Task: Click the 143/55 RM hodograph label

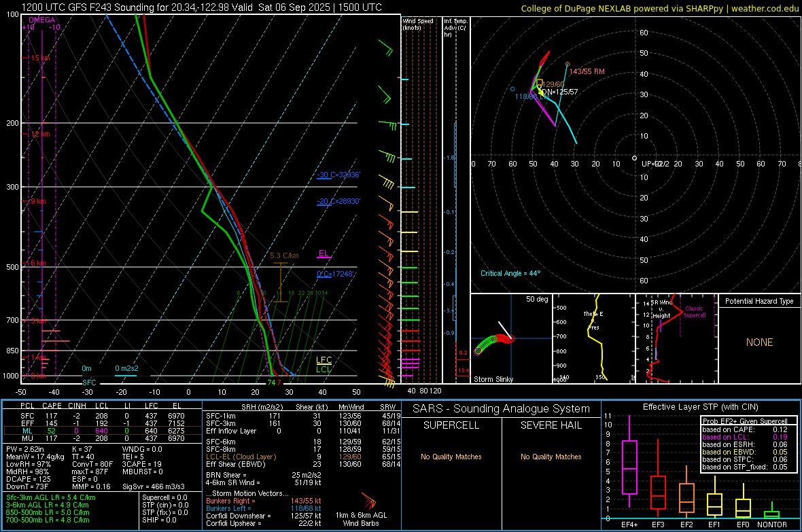Action: [x=587, y=71]
